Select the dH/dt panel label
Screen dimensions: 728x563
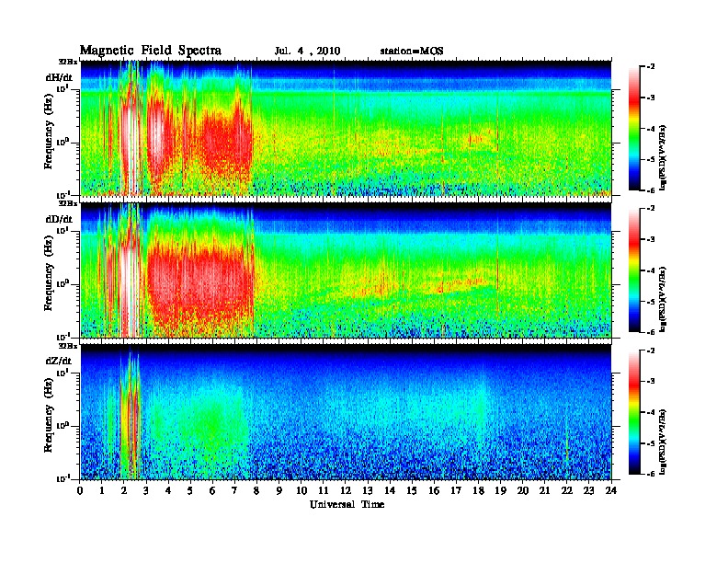59,77
